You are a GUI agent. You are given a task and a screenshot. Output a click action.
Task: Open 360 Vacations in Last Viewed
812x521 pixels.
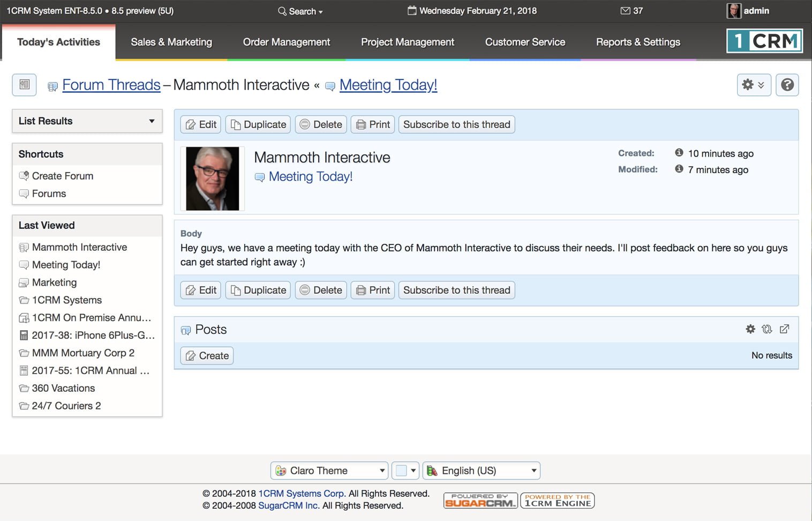[63, 389]
